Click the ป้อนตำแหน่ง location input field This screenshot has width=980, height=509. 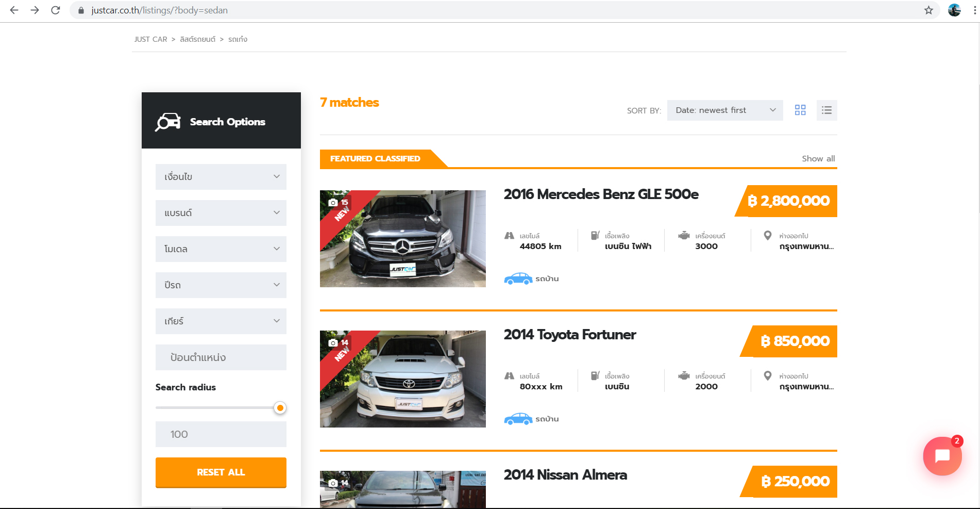[x=221, y=357]
